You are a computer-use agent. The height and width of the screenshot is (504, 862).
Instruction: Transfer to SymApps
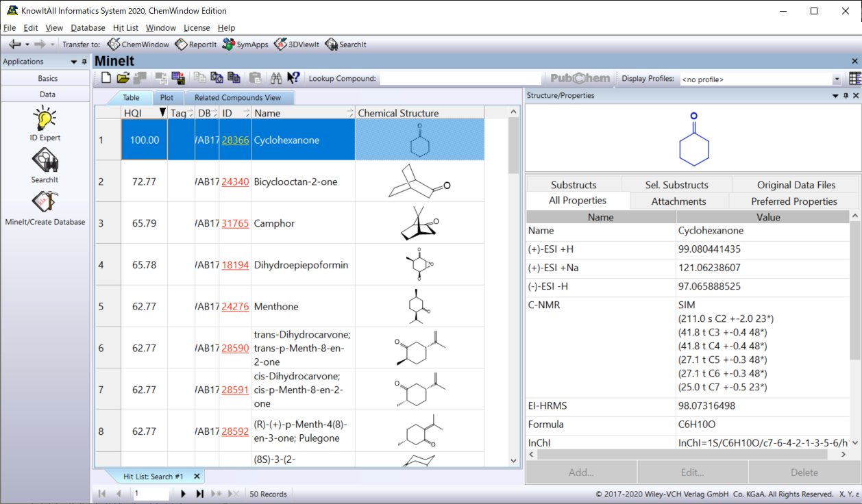[245, 45]
